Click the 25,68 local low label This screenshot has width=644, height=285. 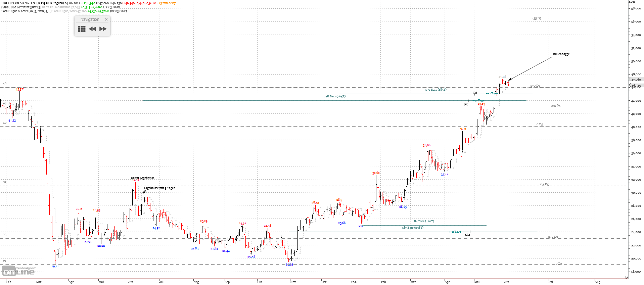pos(342,223)
